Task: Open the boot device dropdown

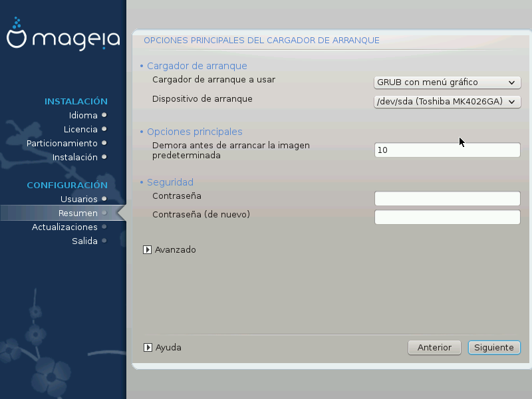Action: pyautogui.click(x=447, y=102)
